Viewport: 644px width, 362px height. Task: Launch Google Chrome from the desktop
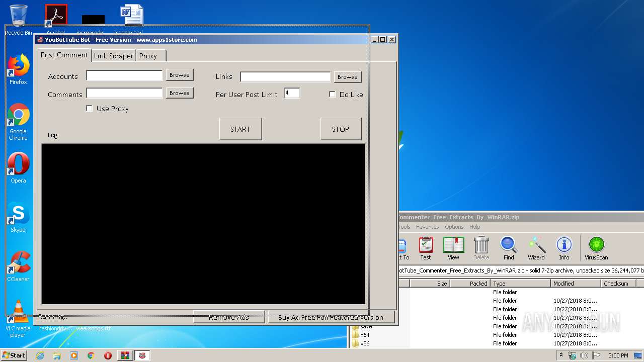pyautogui.click(x=18, y=122)
